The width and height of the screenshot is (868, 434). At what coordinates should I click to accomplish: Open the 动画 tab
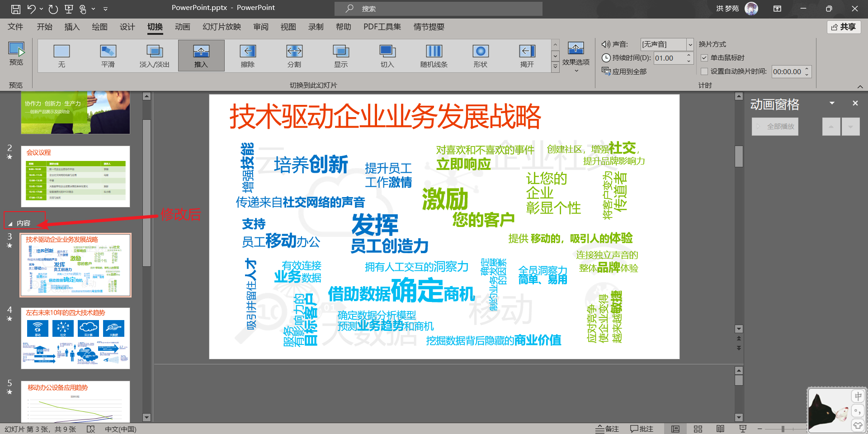coord(183,27)
